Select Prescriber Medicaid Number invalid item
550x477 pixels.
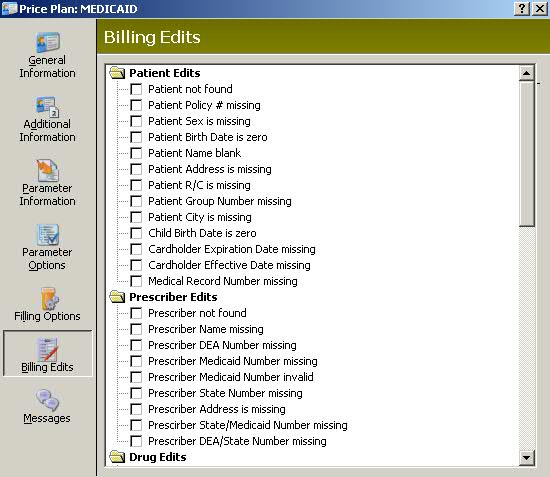(x=230, y=377)
